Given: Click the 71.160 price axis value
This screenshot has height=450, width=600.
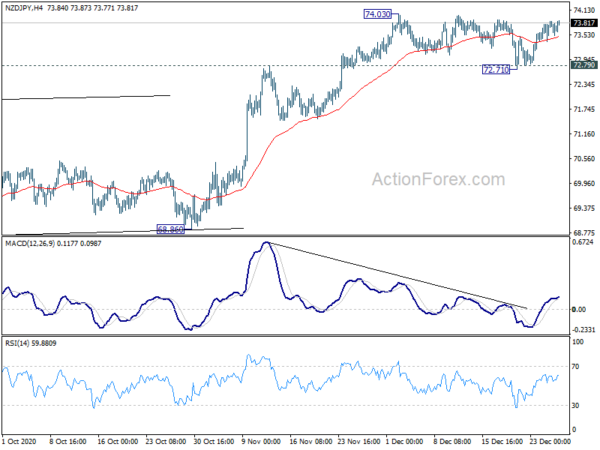Looking at the screenshot, I should point(584,134).
